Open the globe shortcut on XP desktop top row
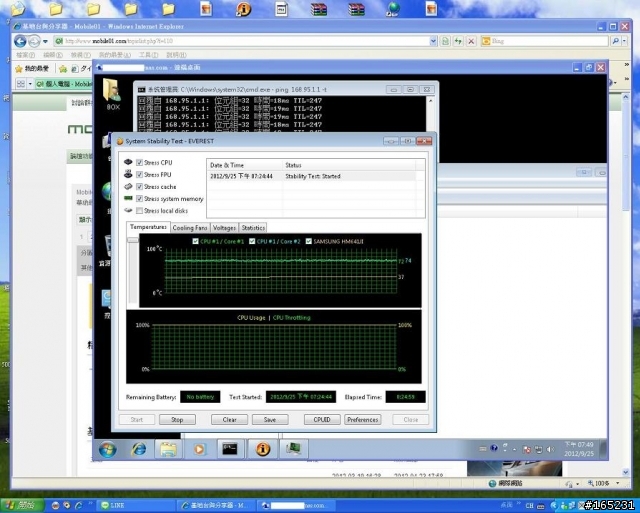Screen dimensions: 640x513 click(x=393, y=9)
